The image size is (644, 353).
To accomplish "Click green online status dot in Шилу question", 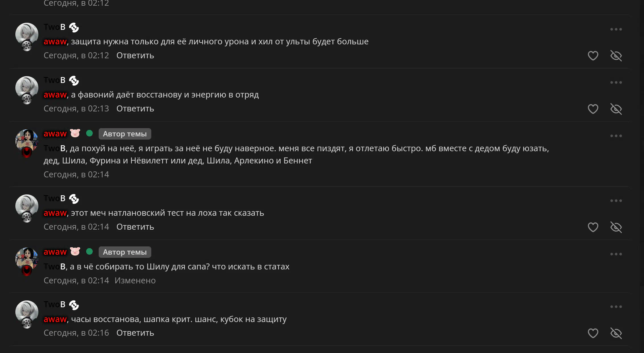I will (89, 252).
